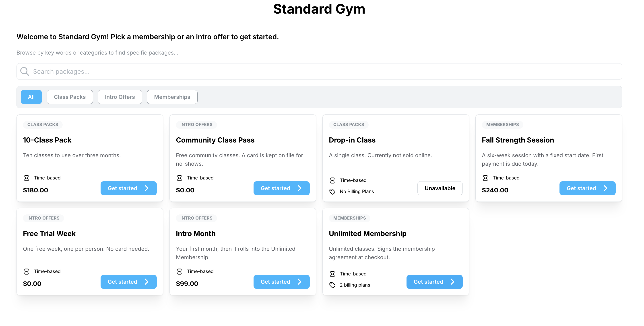Get started with Unlimited Membership
Screen dimensions: 644x326
click(434, 282)
